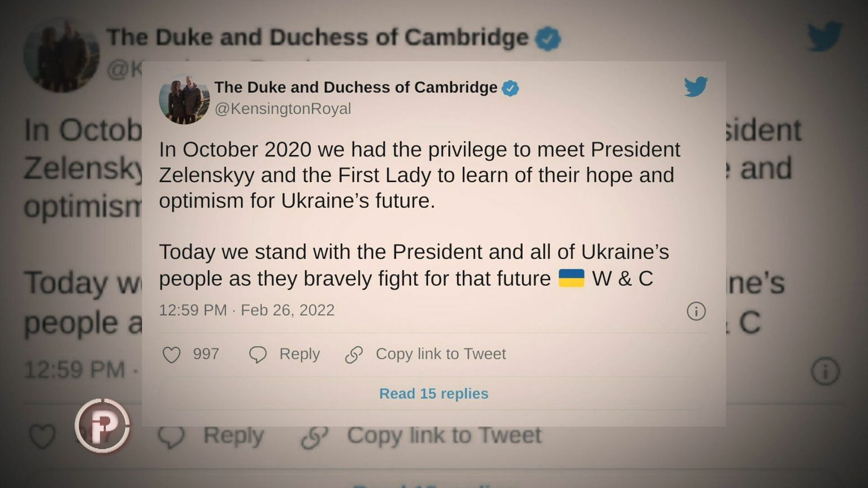Click the speech bubble icon beside Reply

coord(258,355)
